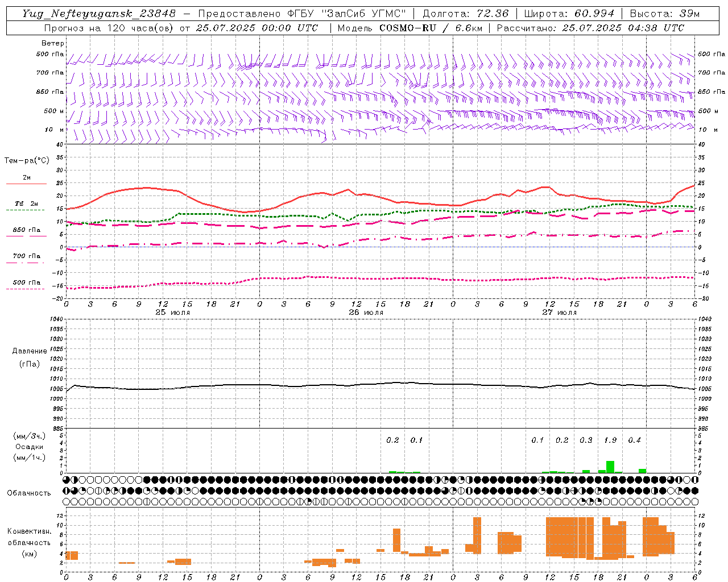Click the (км) unit under convective cloudiness
Screen dimensions: 728x582
click(29, 554)
